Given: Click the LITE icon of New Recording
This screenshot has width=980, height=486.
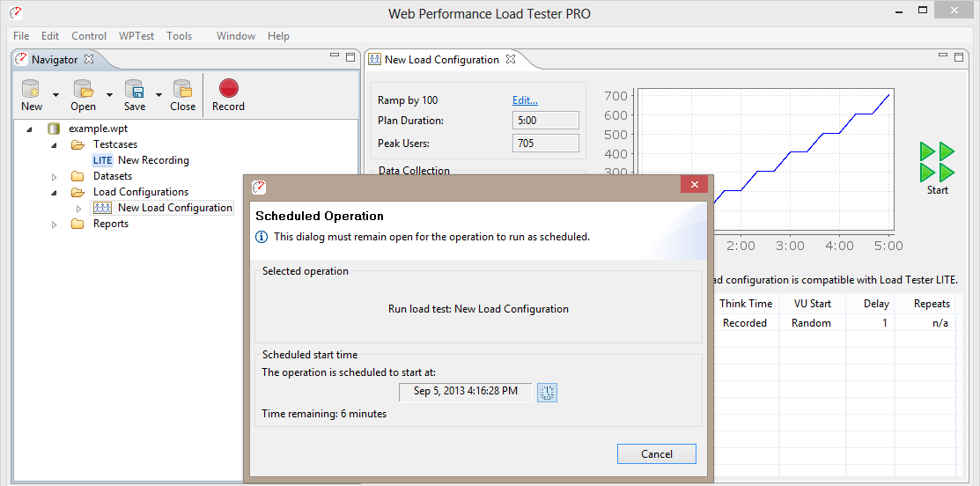Looking at the screenshot, I should (x=102, y=160).
